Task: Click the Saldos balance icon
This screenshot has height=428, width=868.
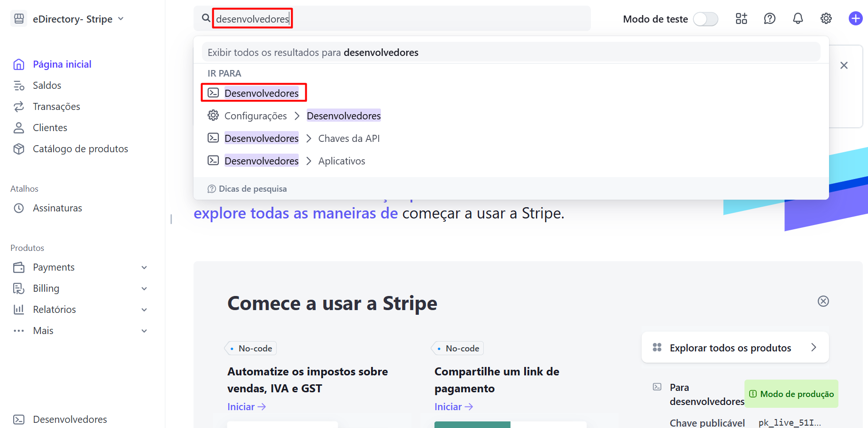Action: [x=19, y=86]
